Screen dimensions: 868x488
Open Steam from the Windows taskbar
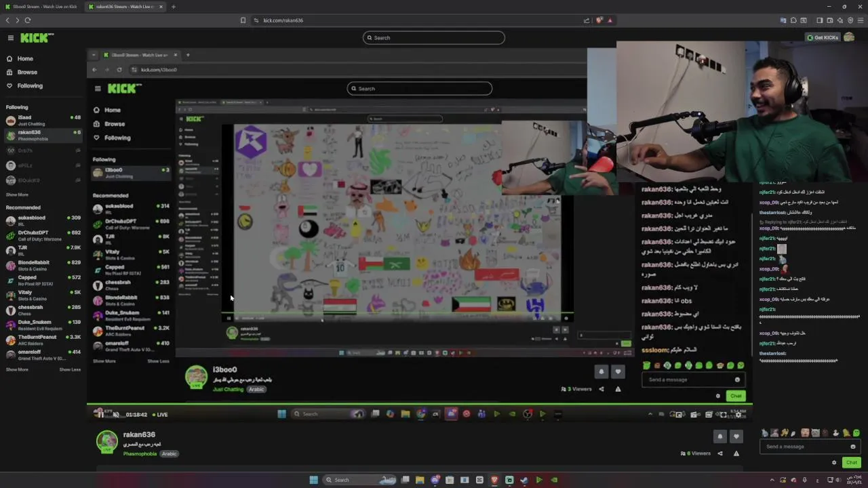coord(524,480)
